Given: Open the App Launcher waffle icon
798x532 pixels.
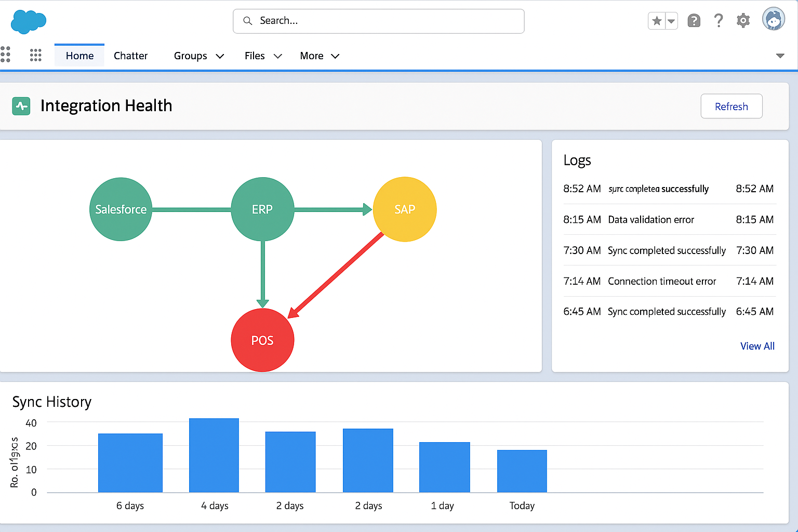Looking at the screenshot, I should click(x=35, y=55).
